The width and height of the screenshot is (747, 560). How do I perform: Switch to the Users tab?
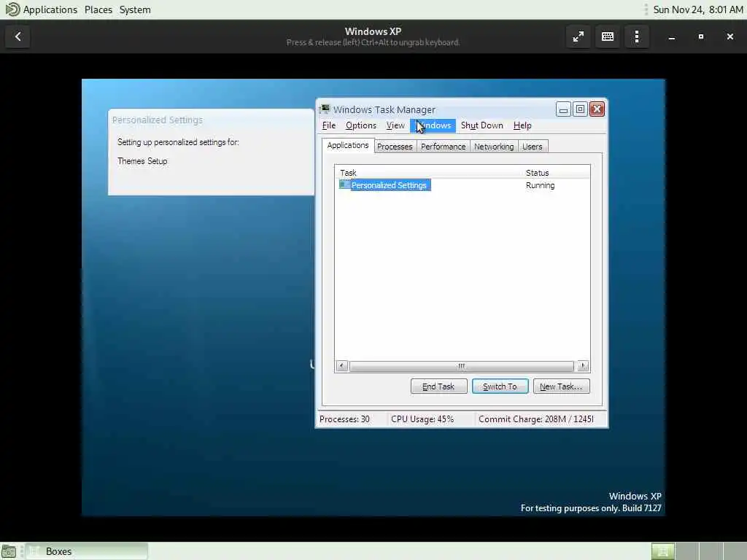(532, 147)
